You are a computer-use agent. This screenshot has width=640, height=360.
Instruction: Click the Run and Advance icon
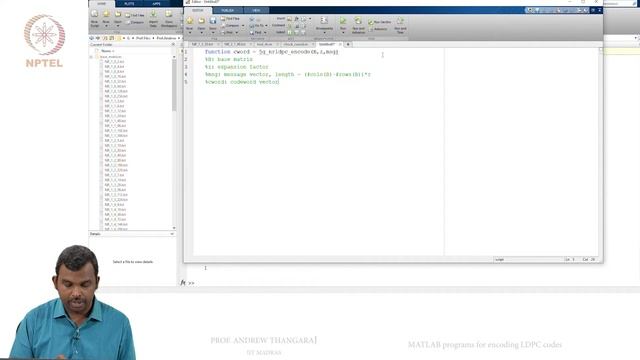[358, 20]
